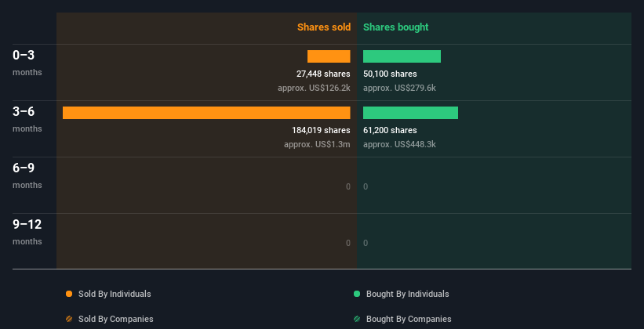Click the Shares sold column header

pyautogui.click(x=323, y=27)
